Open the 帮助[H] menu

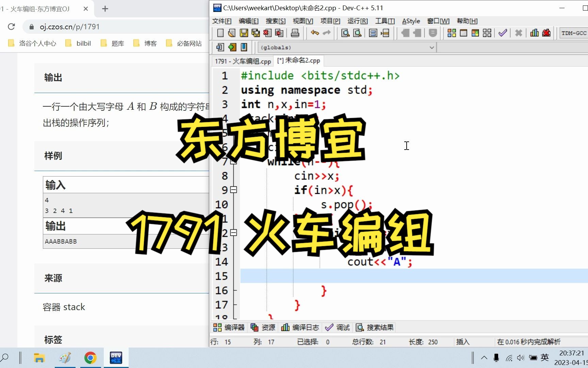point(467,21)
